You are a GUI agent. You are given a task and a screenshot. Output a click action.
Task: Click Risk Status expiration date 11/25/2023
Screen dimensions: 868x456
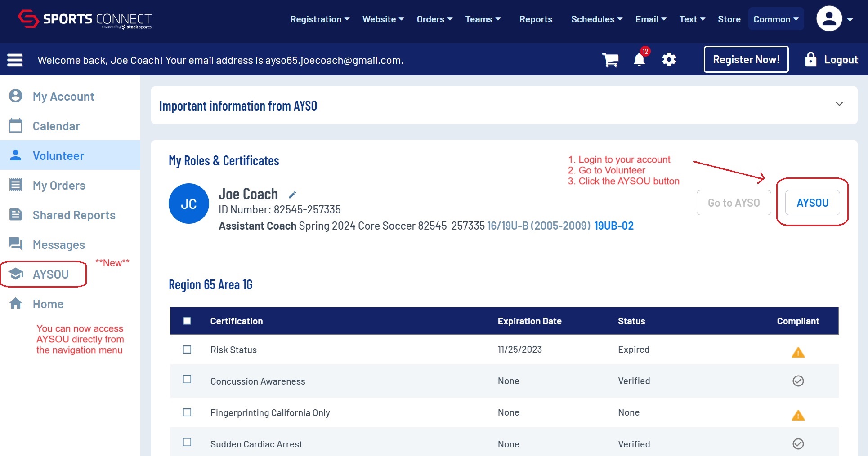point(520,349)
